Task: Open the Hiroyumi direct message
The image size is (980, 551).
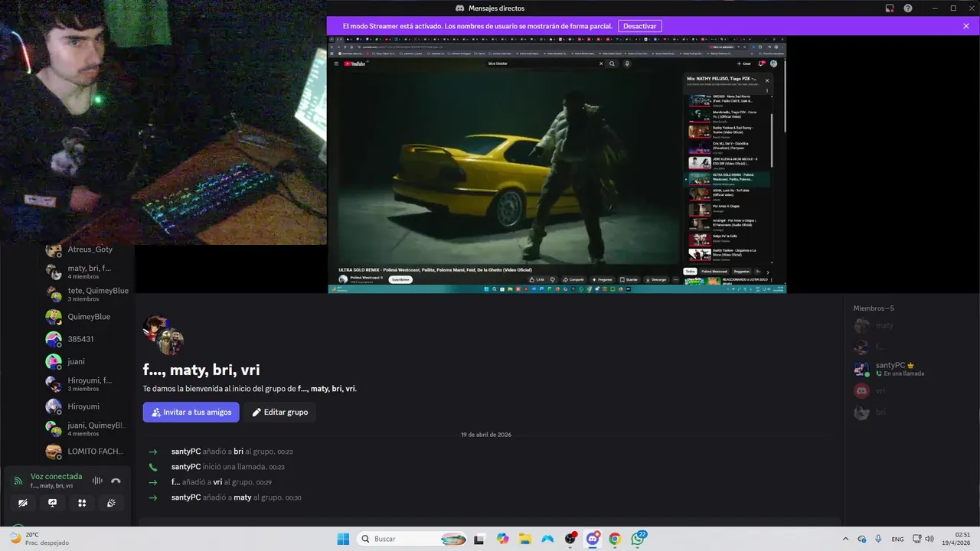Action: [88, 406]
